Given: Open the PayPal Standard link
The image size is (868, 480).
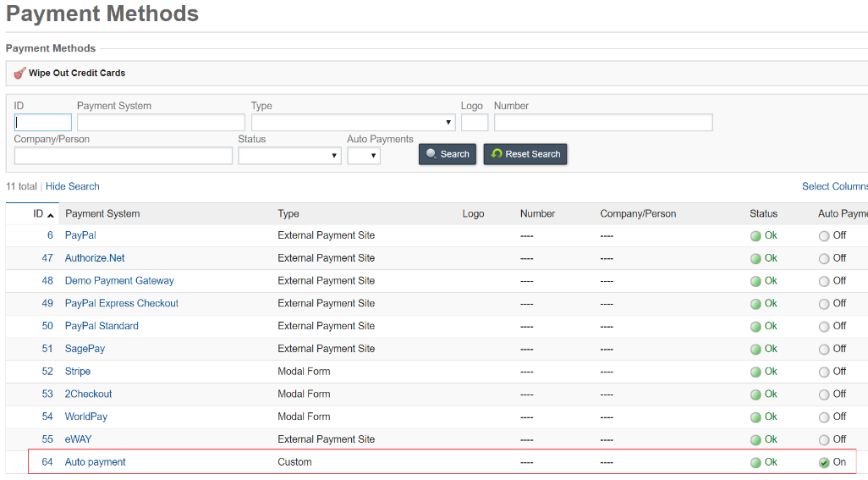Looking at the screenshot, I should tap(102, 326).
